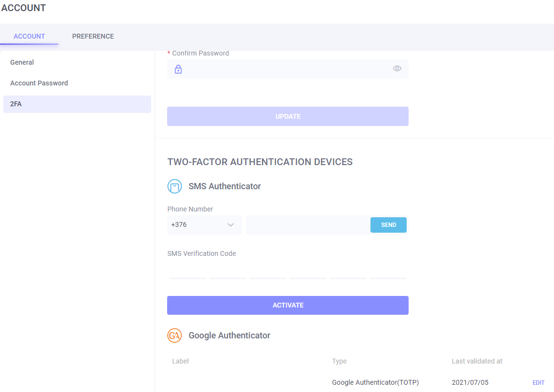Select General in the sidebar
554x392 pixels.
(22, 62)
